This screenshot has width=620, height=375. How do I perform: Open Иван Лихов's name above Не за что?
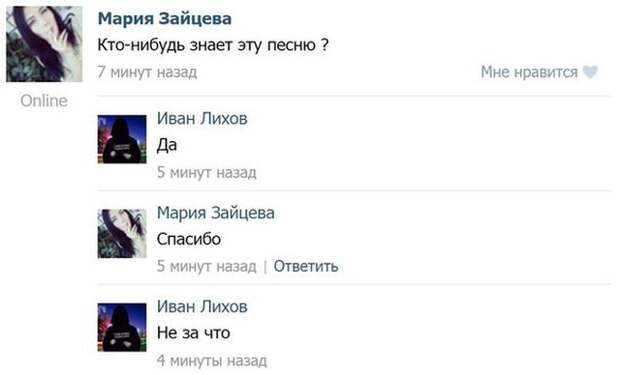[202, 307]
